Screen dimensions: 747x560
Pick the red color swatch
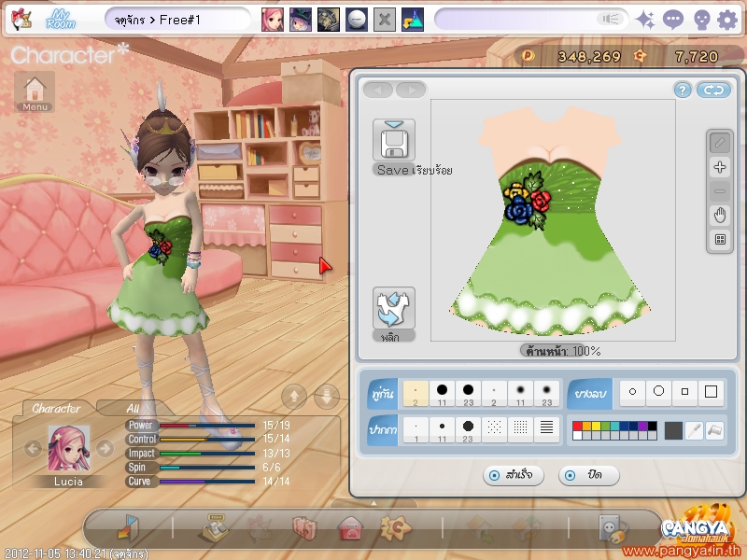[577, 427]
